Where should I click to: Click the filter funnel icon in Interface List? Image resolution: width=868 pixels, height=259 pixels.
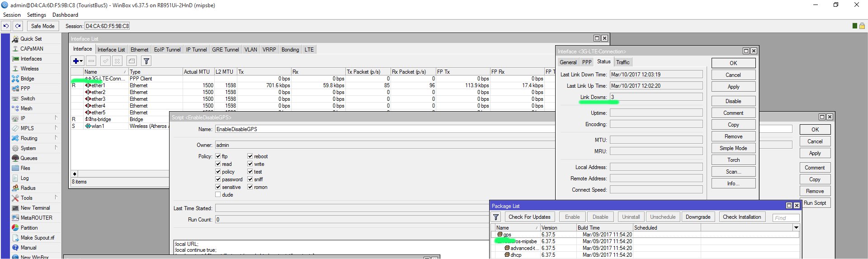[146, 61]
